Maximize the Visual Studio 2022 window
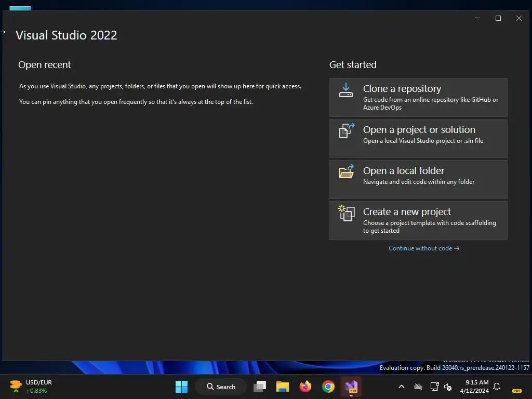Screen dimensions: 532x399 (498, 18)
